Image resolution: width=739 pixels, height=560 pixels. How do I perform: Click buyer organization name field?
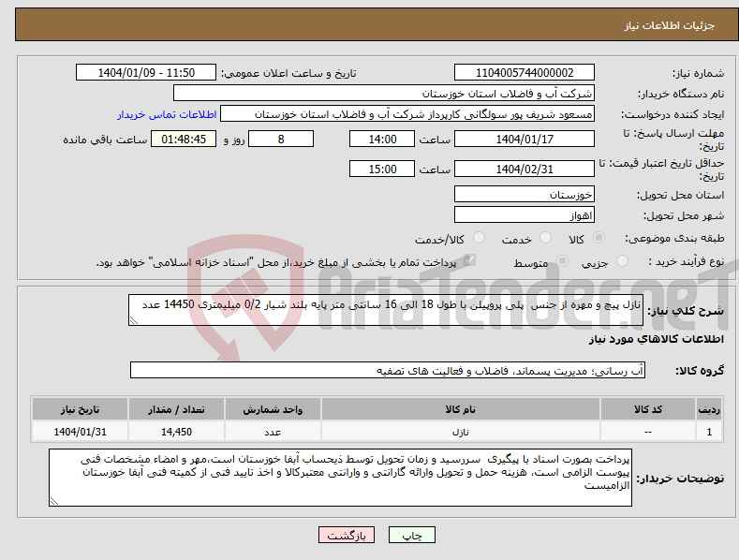point(384,94)
